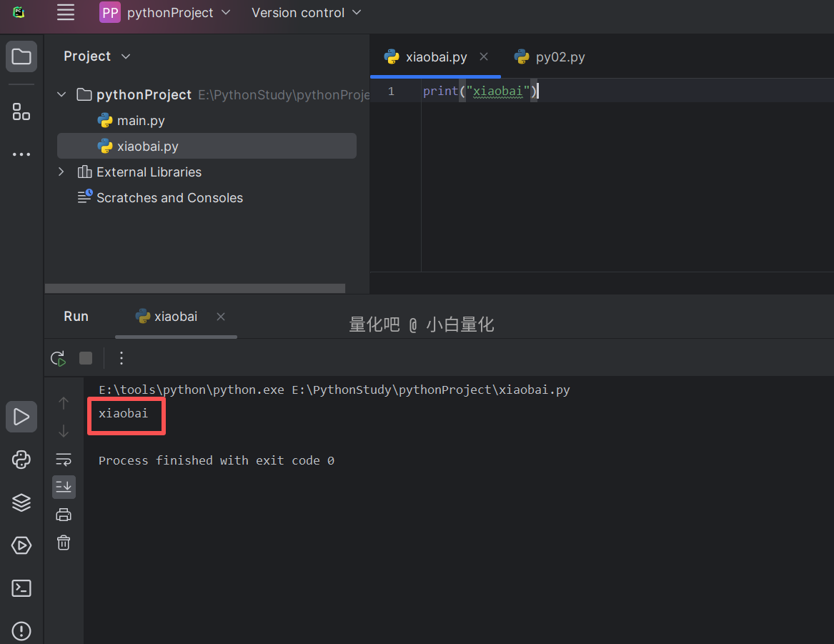Expand the External Libraries tree node
This screenshot has height=644, width=834.
61,172
